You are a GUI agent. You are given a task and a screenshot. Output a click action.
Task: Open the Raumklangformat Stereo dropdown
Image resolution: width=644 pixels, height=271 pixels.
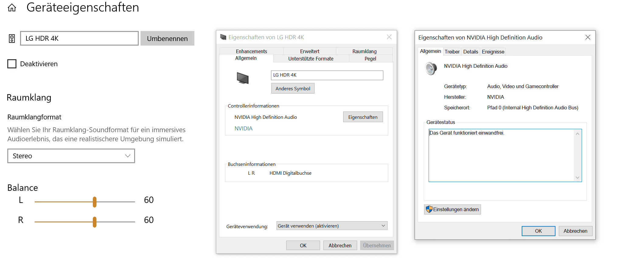pyautogui.click(x=71, y=156)
